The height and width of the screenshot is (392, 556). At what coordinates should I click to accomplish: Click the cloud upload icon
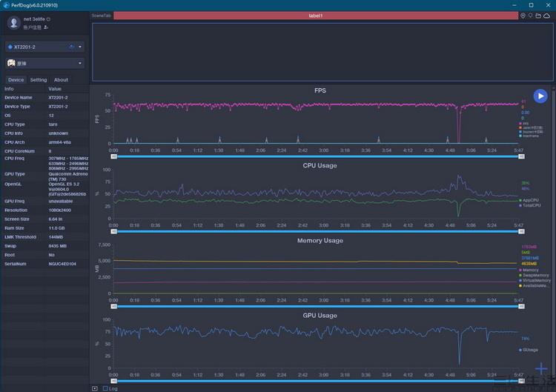[x=546, y=16]
